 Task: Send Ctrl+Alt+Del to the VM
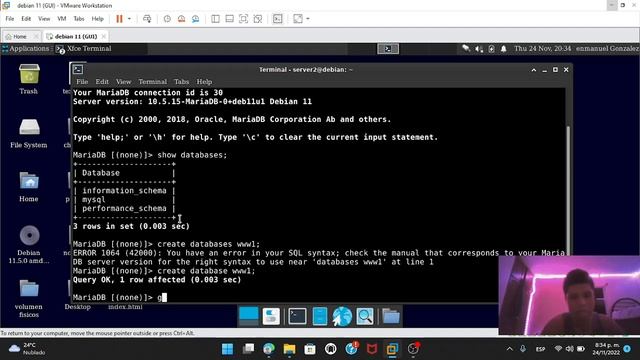147,19
